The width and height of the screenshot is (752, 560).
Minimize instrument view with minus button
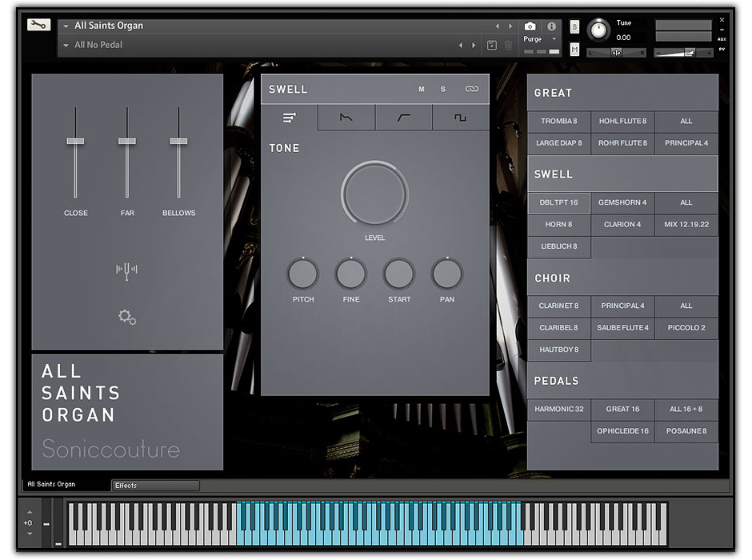(722, 30)
